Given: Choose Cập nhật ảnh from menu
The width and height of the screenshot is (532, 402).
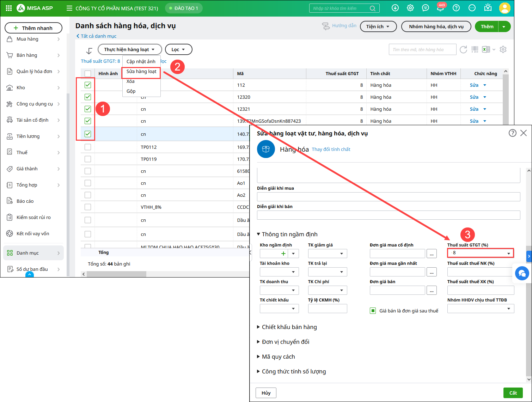Looking at the screenshot, I should pyautogui.click(x=141, y=61).
